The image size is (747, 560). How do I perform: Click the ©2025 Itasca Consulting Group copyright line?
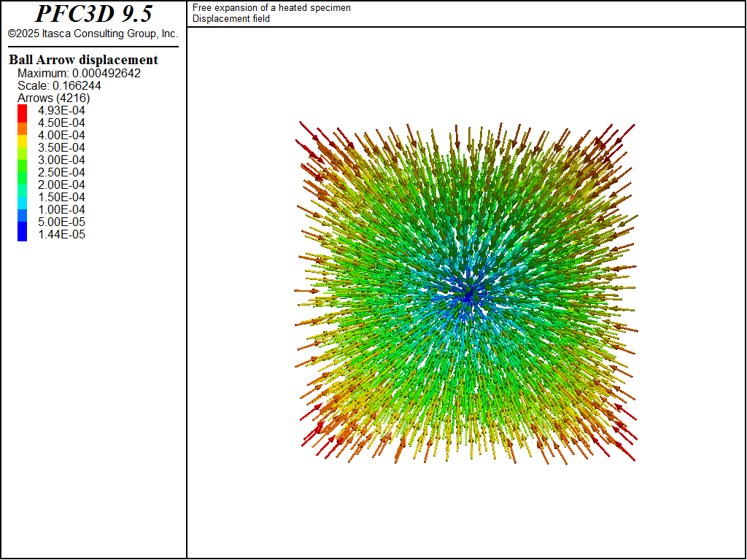point(93,34)
